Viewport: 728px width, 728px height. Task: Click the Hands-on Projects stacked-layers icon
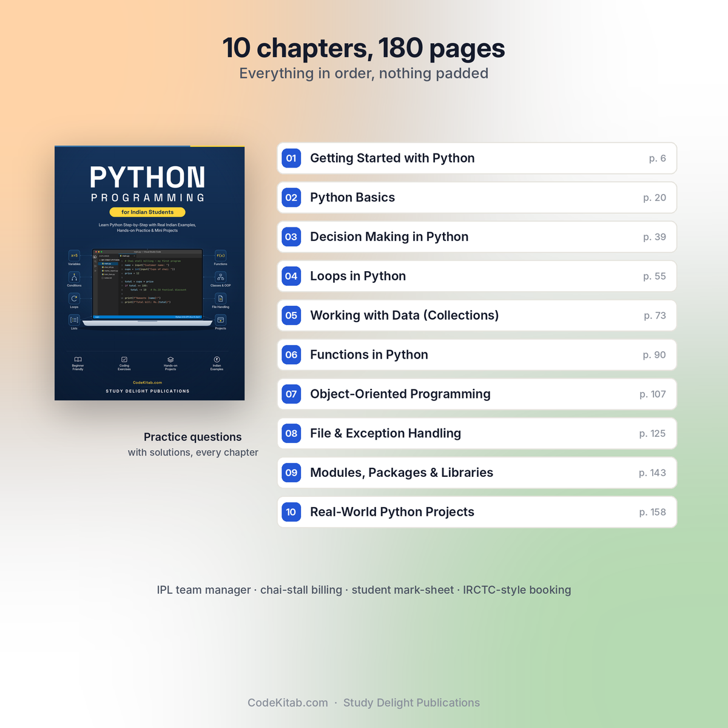pyautogui.click(x=170, y=359)
